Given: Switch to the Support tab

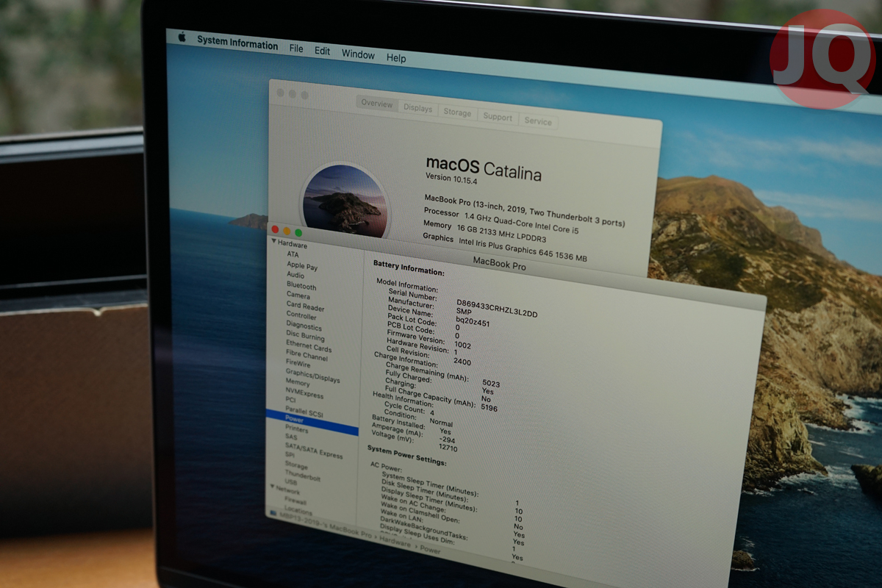Looking at the screenshot, I should coord(498,117).
